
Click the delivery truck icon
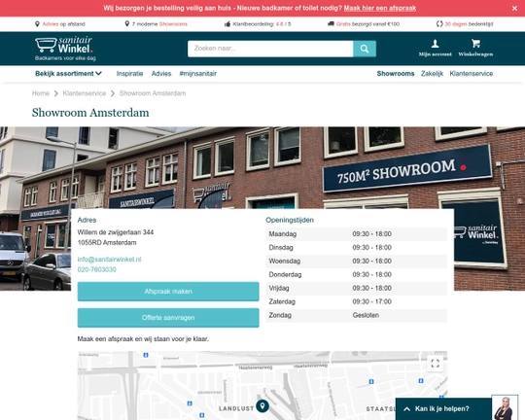(x=331, y=23)
